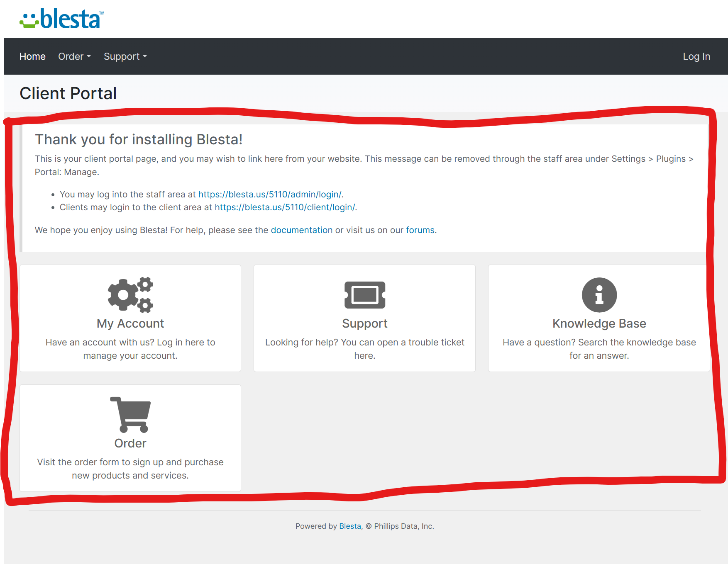Click Log In in the navbar
728x564 pixels.
[x=696, y=56]
